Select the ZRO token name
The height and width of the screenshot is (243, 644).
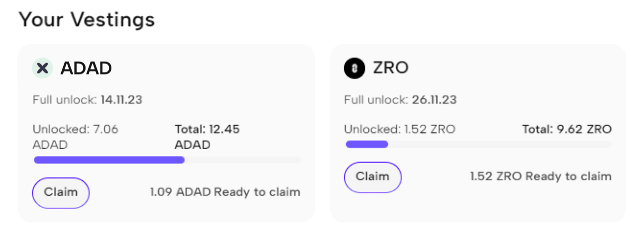[x=390, y=68]
